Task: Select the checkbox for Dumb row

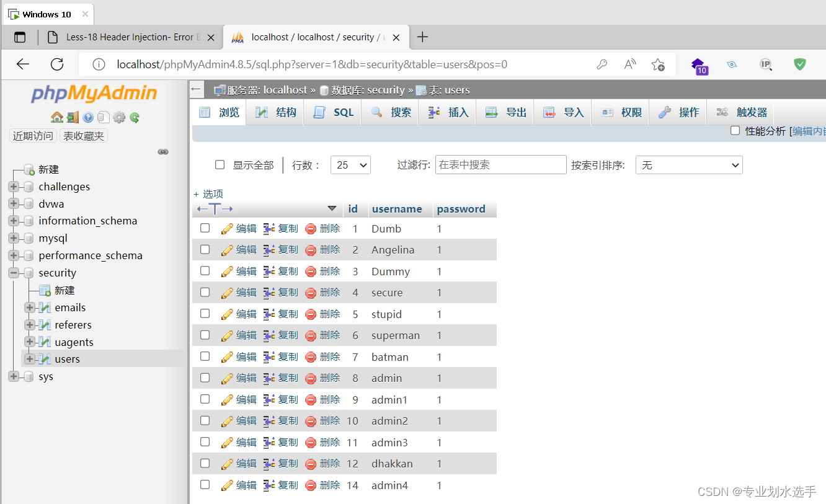Action: tap(205, 228)
